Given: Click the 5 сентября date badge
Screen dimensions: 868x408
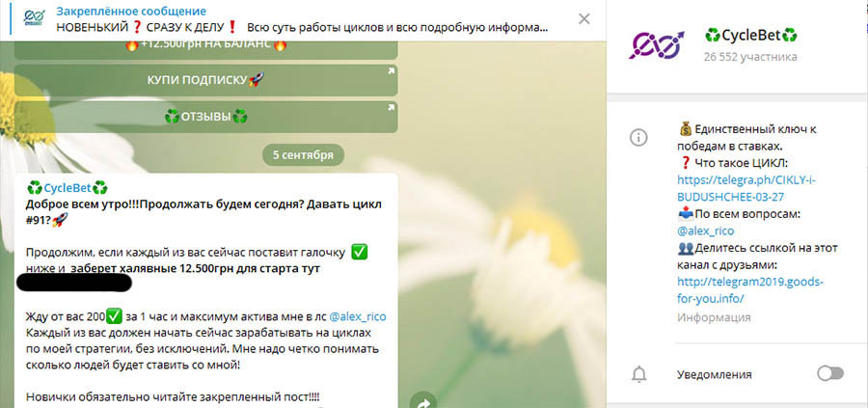Looking at the screenshot, I should (304, 155).
